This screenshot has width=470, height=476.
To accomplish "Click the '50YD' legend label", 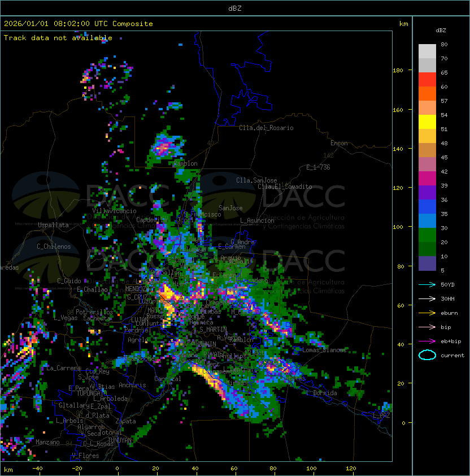I will tap(447, 284).
